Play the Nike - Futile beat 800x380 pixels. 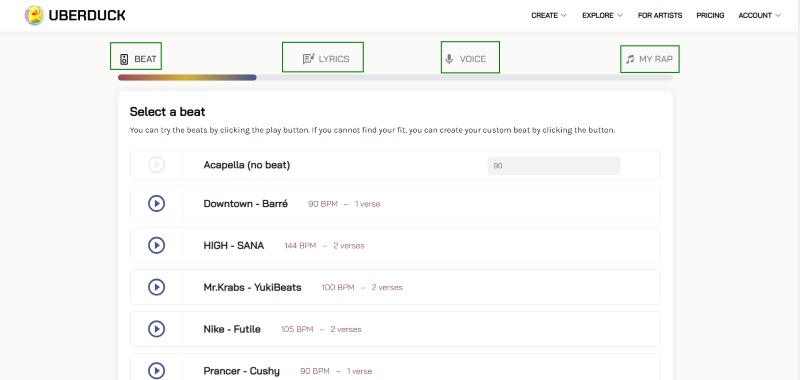(157, 329)
